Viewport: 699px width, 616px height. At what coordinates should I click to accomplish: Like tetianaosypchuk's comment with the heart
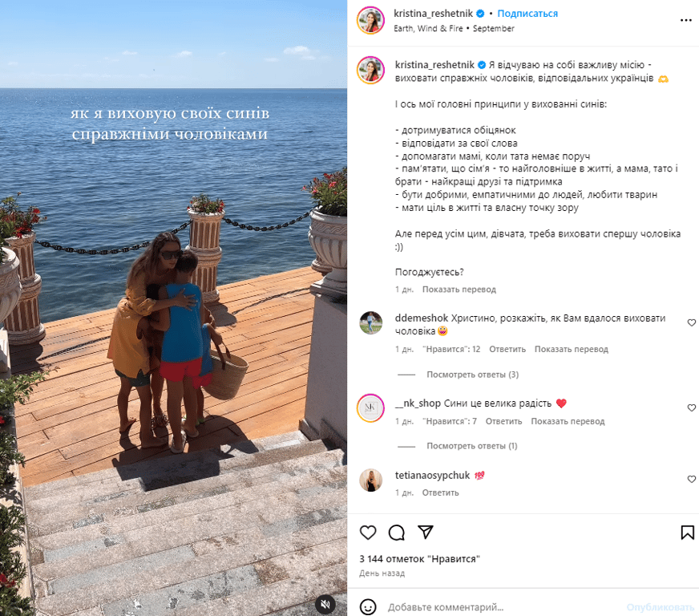pyautogui.click(x=692, y=479)
